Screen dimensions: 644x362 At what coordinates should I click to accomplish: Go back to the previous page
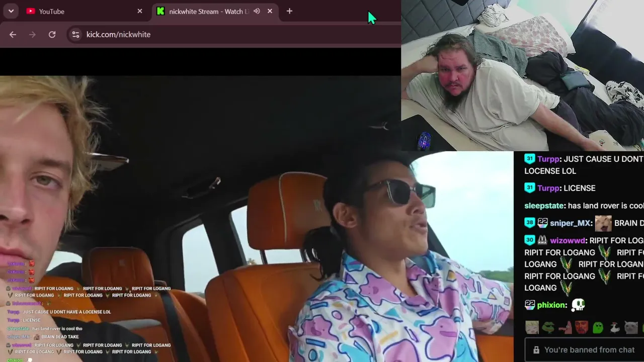coord(13,35)
